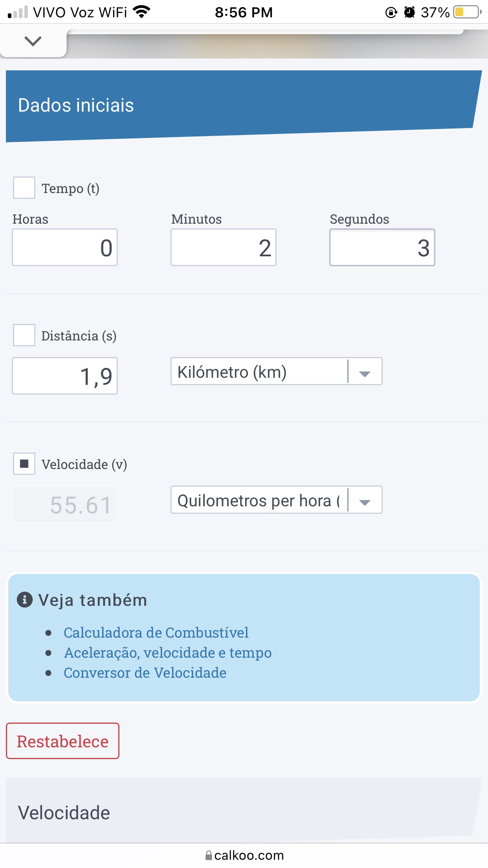Focus the Horas input field
Image resolution: width=488 pixels, height=868 pixels.
pyautogui.click(x=65, y=247)
